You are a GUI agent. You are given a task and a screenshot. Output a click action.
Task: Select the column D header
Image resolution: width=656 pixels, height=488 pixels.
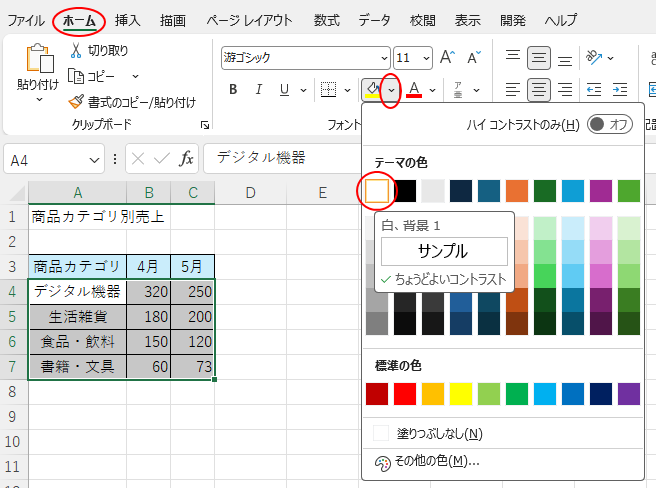coord(250,193)
